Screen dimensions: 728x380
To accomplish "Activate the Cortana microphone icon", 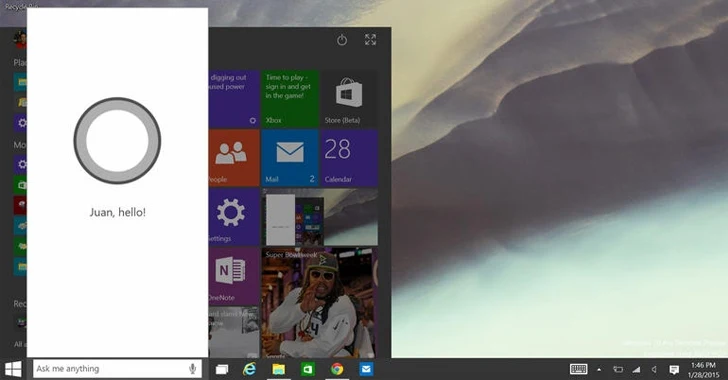I will tap(193, 369).
